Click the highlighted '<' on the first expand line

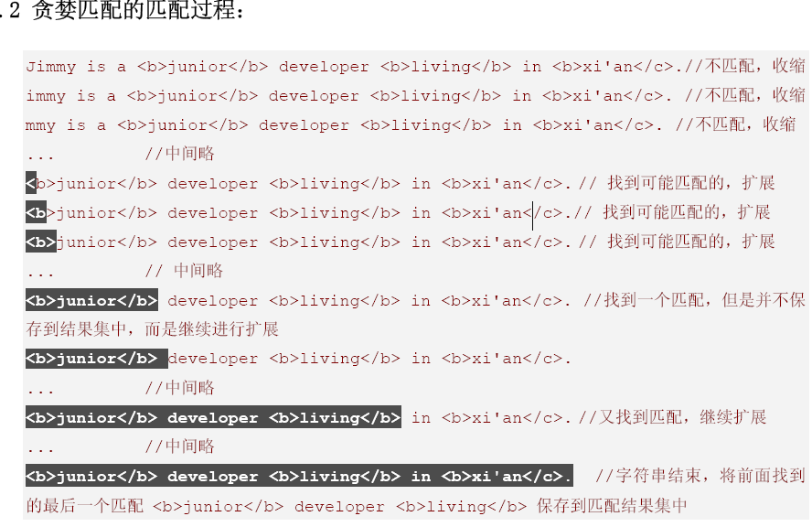(31, 183)
